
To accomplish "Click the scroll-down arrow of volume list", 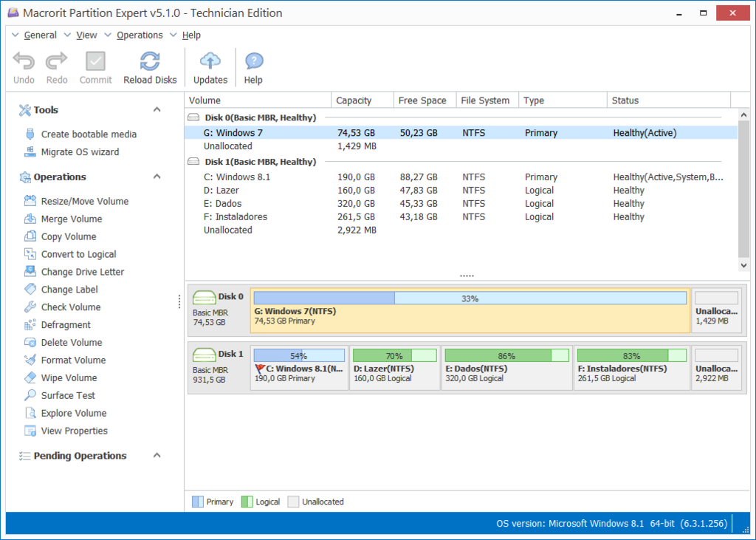I will pyautogui.click(x=743, y=265).
